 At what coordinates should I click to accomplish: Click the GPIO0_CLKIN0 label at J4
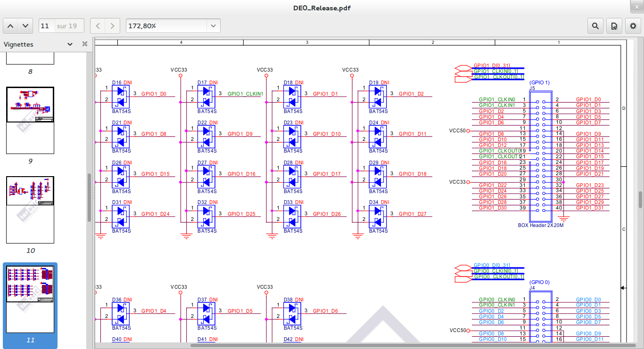click(497, 299)
